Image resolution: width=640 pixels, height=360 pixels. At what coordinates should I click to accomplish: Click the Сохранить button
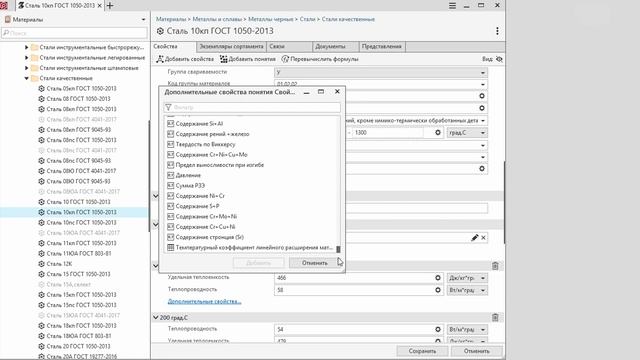(422, 351)
